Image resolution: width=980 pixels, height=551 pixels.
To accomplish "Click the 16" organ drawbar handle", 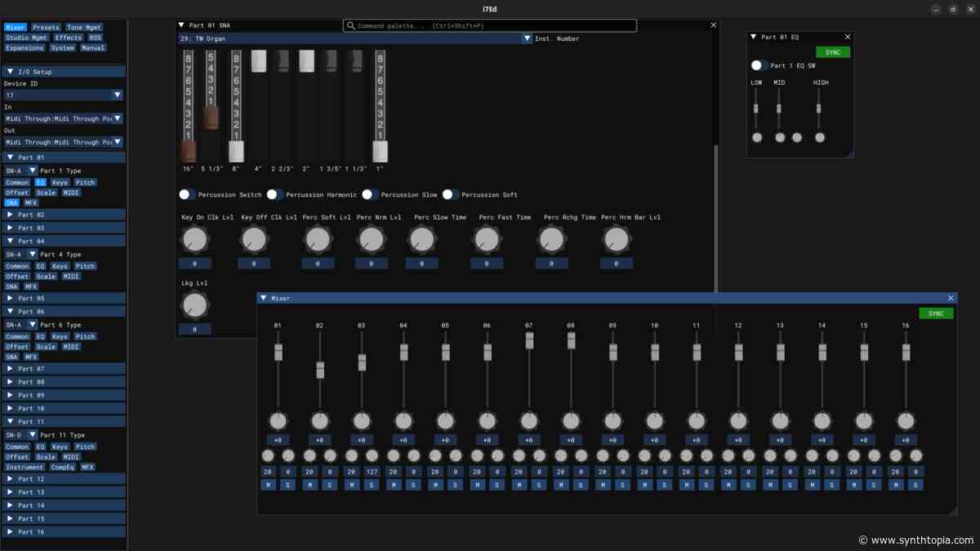I will click(x=189, y=151).
